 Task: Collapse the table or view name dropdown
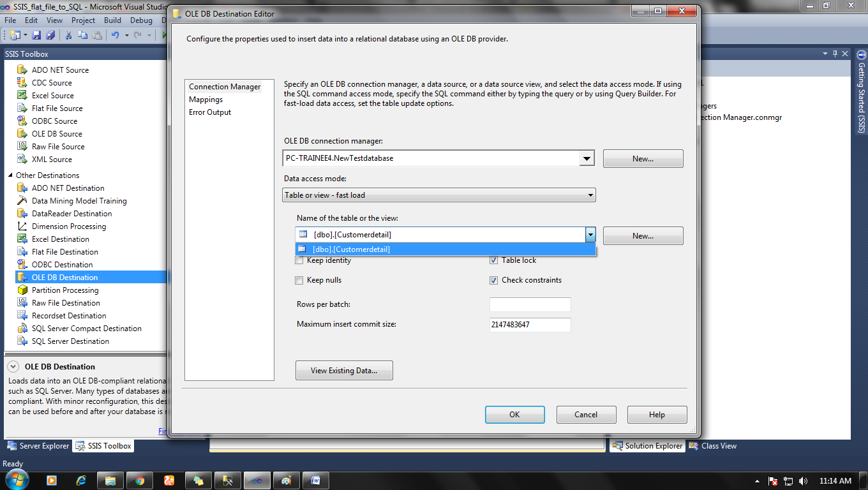(x=590, y=235)
